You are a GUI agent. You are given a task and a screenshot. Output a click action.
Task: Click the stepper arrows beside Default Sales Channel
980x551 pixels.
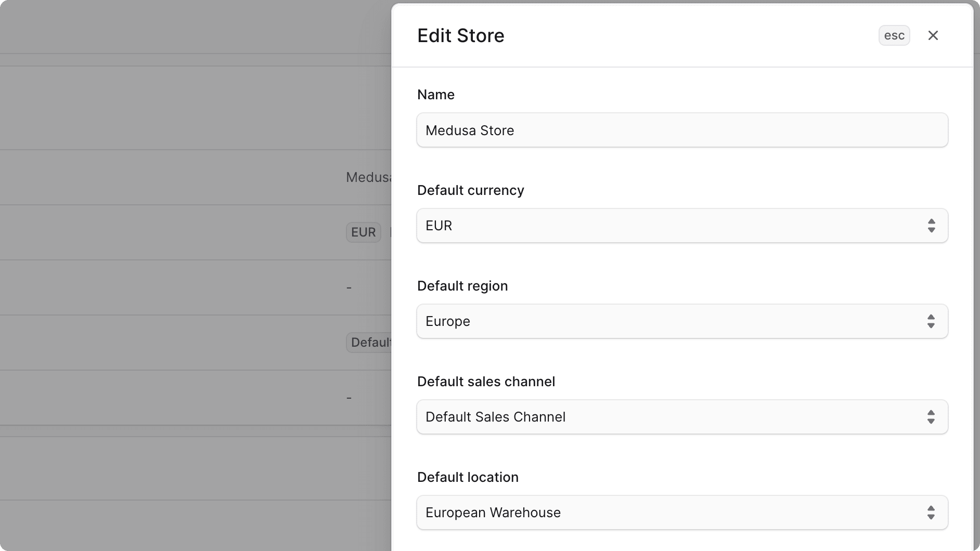coord(931,417)
